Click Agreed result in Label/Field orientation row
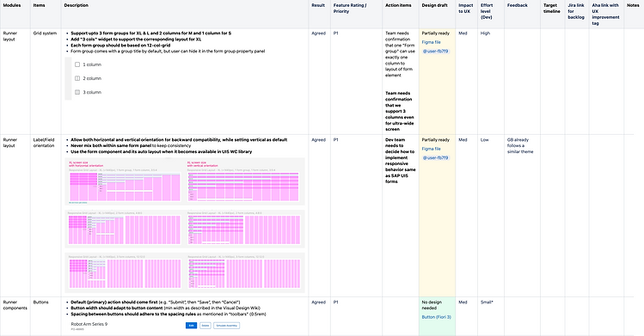Viewport: 644px width, 336px height. coord(318,140)
